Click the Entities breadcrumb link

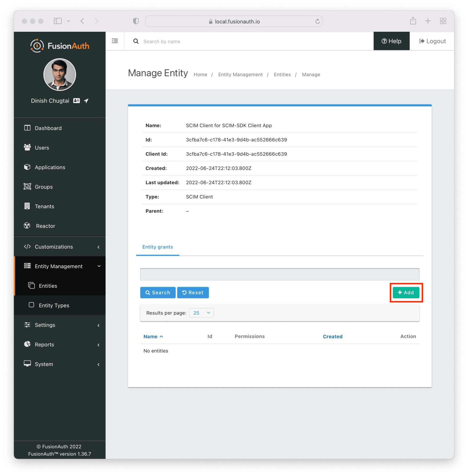[282, 75]
